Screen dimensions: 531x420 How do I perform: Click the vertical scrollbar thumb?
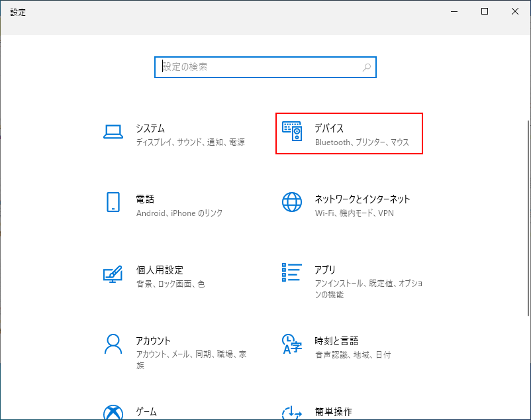click(528, 218)
